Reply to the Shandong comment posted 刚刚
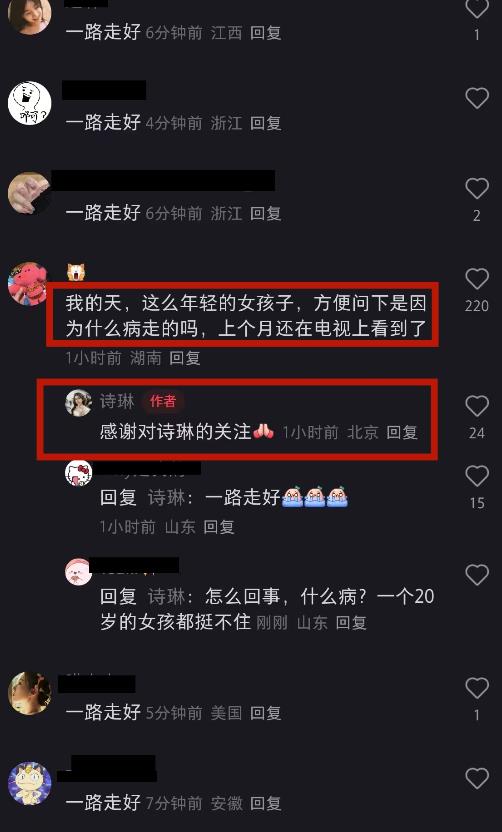Viewport: 502px width, 832px height. click(351, 622)
